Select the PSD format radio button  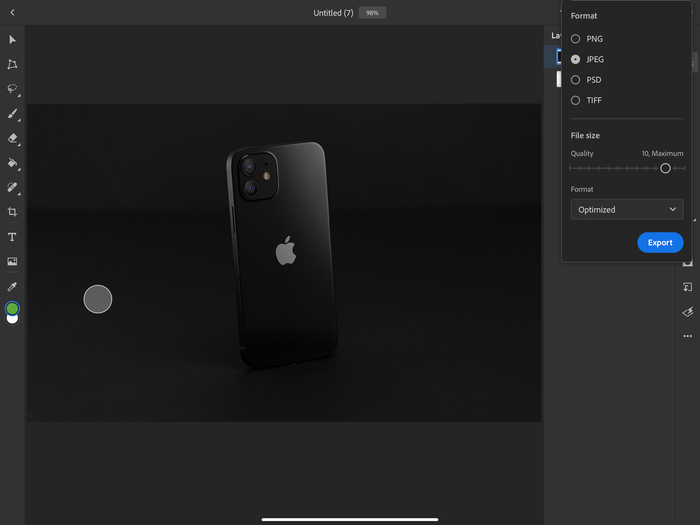point(575,80)
